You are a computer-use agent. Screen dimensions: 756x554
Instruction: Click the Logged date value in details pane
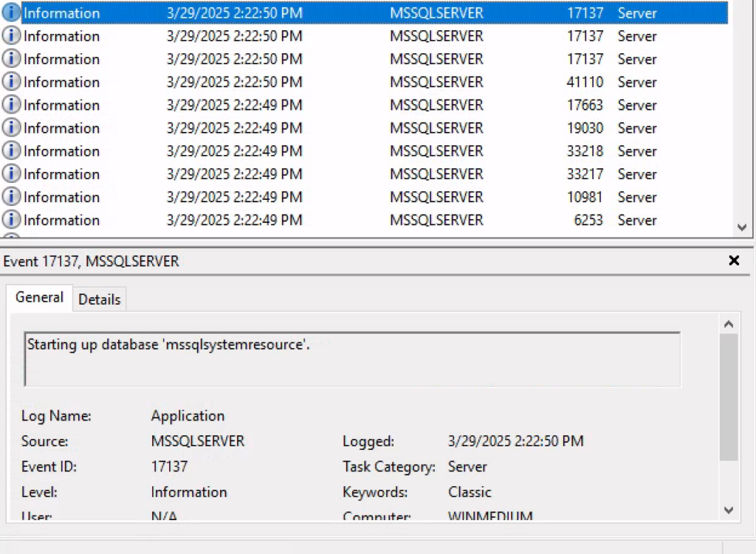click(515, 441)
